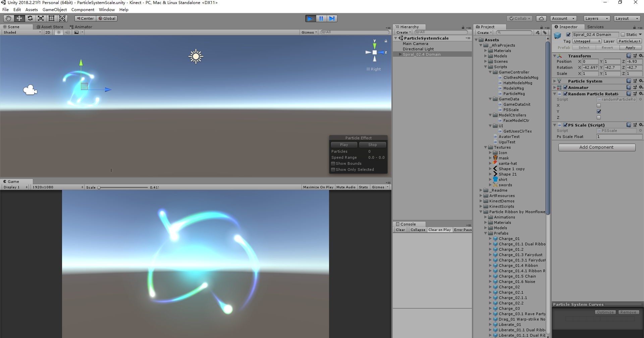Open the GameObject menu

click(x=54, y=9)
